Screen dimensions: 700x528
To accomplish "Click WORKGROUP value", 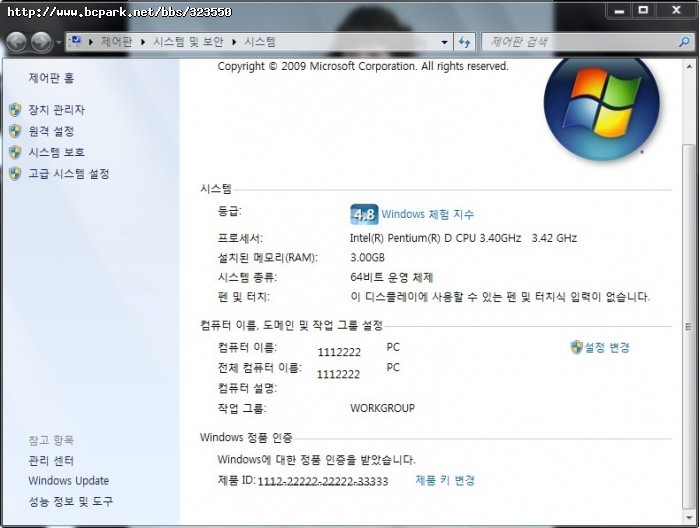I will 383,408.
